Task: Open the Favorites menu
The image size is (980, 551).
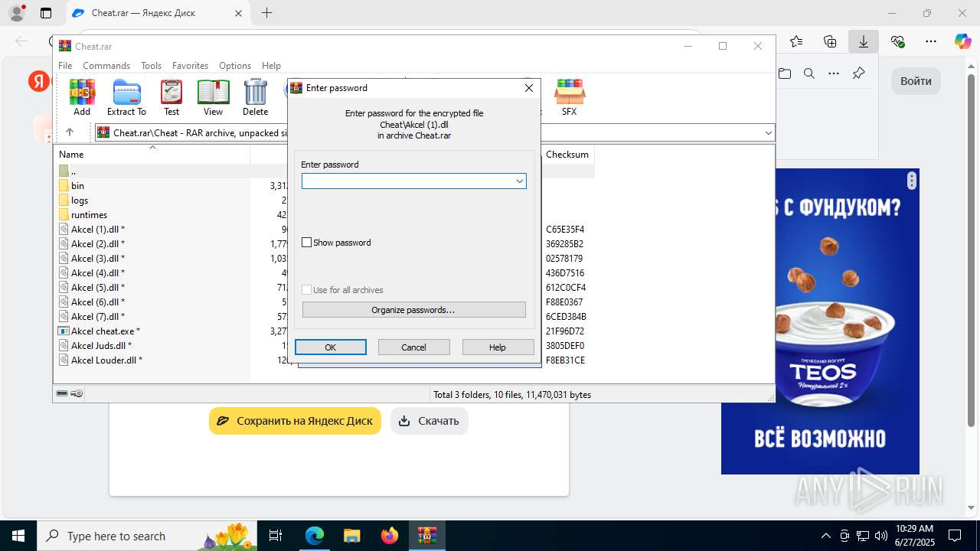Action: click(190, 66)
